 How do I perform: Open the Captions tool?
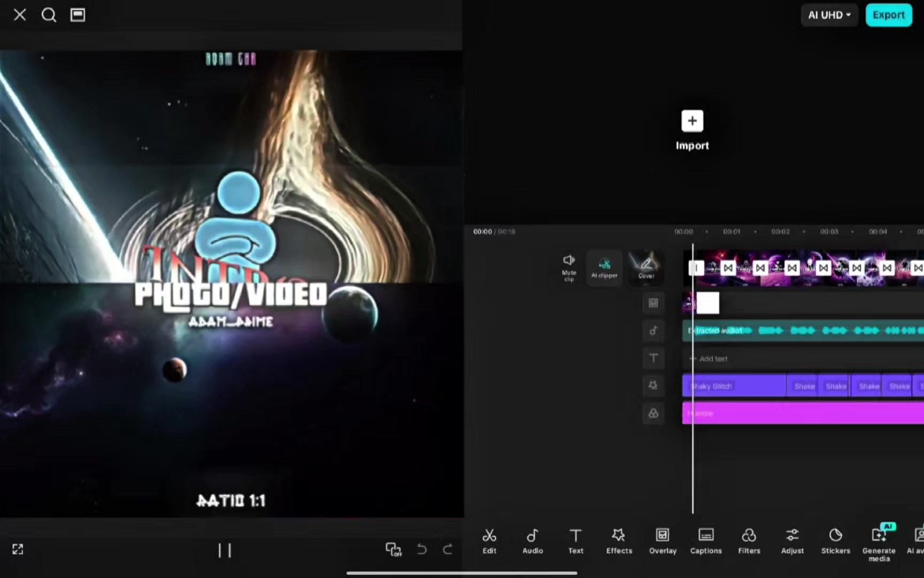(706, 541)
